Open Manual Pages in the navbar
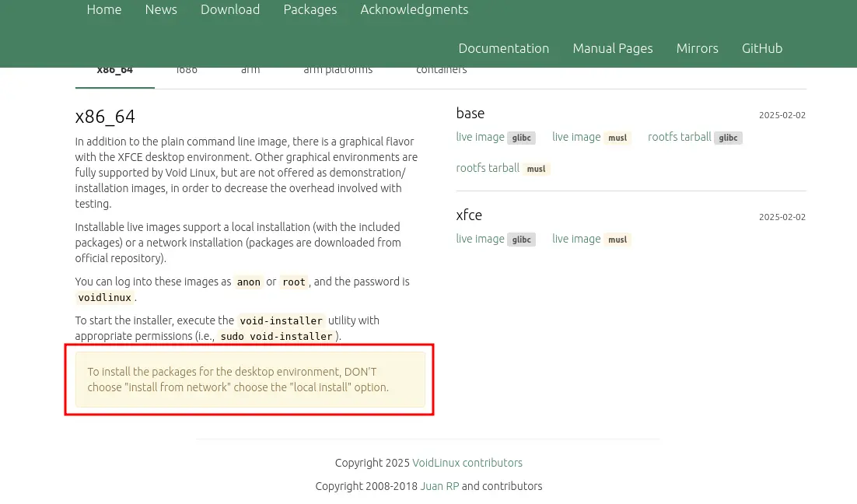 [x=613, y=48]
